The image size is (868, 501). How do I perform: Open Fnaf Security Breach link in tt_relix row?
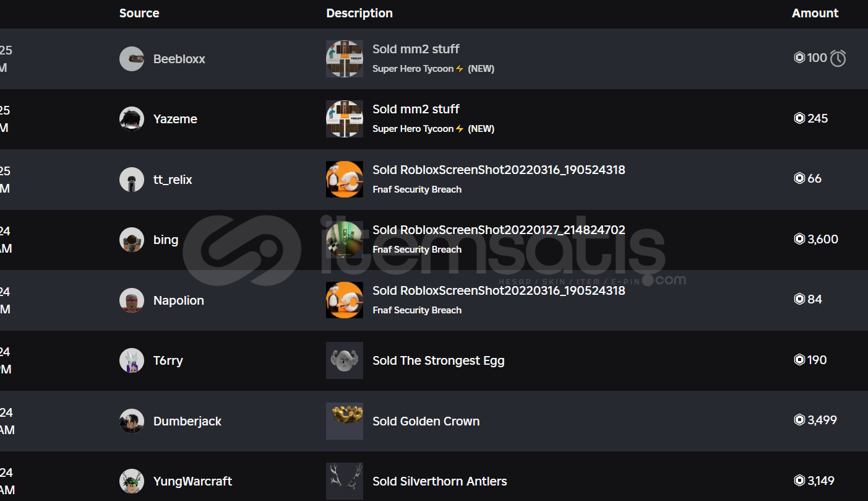coord(417,190)
